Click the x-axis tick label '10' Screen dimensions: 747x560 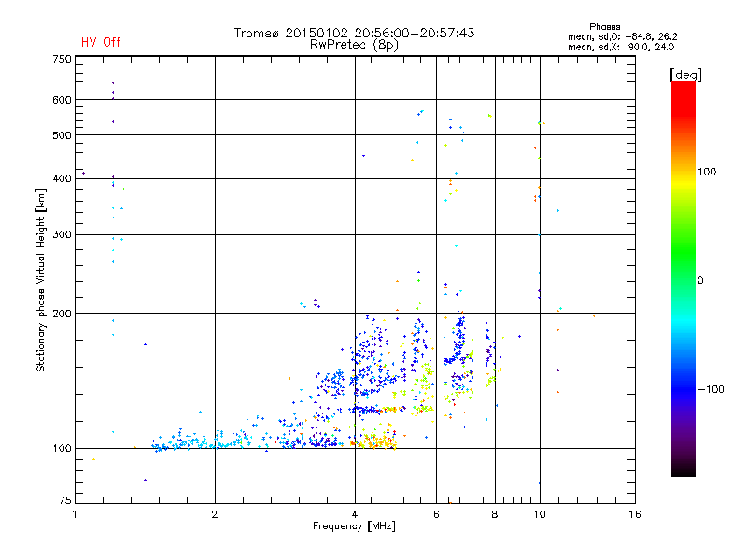(x=540, y=514)
